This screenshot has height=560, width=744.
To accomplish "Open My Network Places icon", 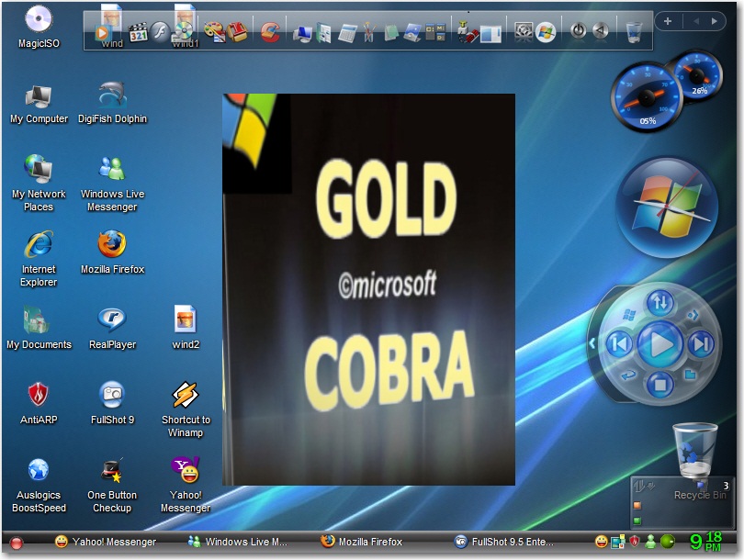I will point(39,183).
